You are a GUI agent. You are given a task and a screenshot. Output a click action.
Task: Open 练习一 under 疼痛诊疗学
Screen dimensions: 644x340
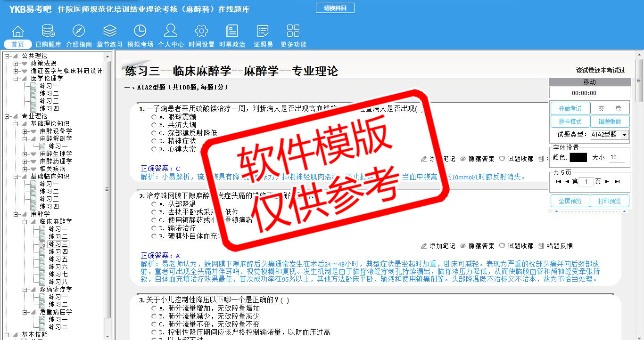point(58,297)
